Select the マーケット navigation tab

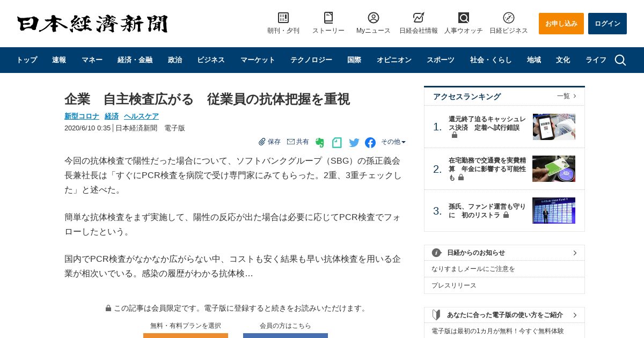(x=258, y=60)
